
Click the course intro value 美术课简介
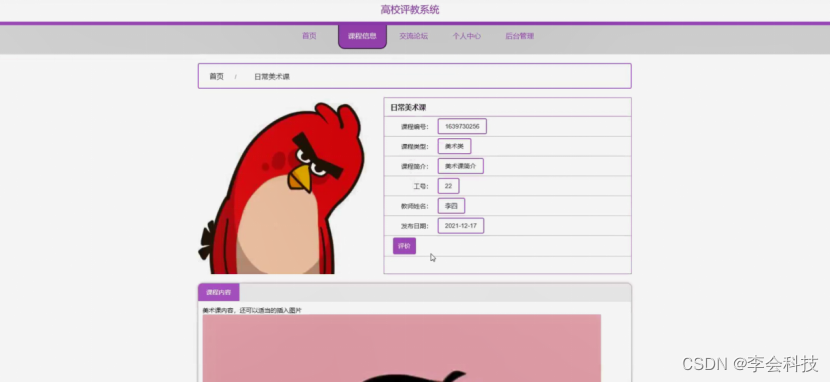(461, 166)
